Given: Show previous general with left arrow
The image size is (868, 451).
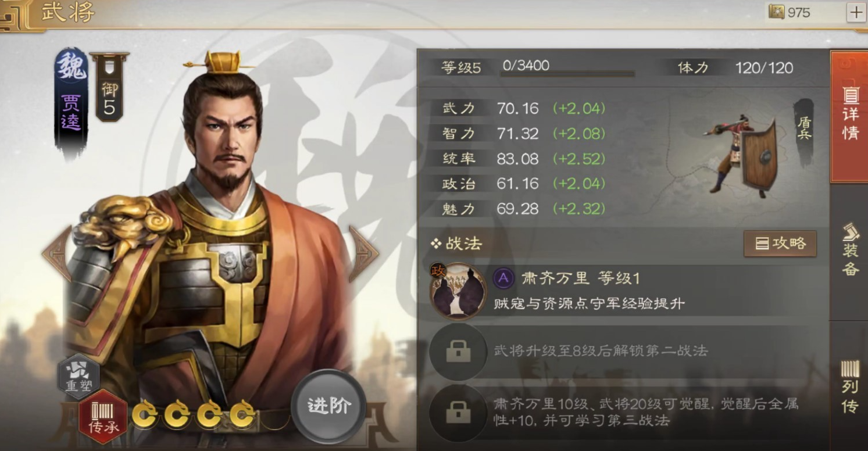Looking at the screenshot, I should tap(56, 254).
